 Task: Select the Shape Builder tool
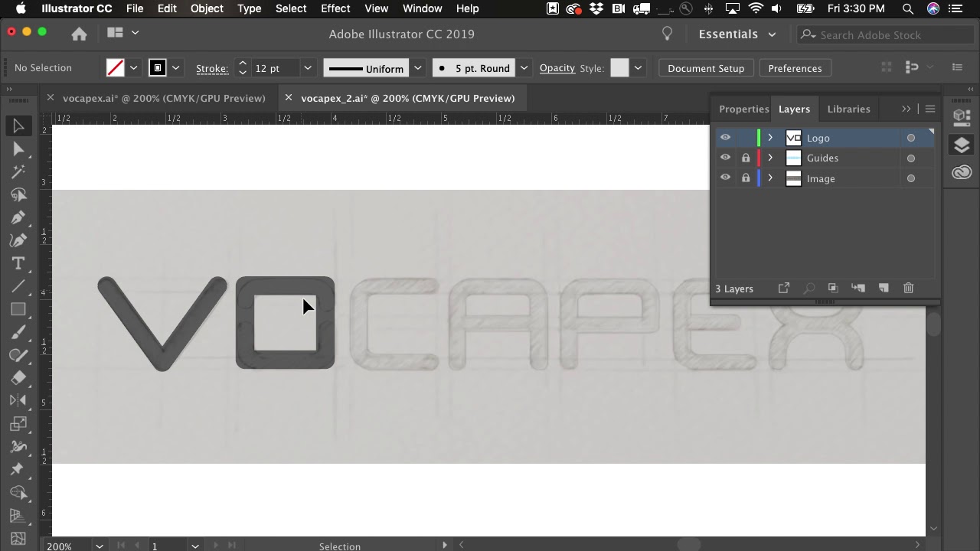pyautogui.click(x=18, y=492)
